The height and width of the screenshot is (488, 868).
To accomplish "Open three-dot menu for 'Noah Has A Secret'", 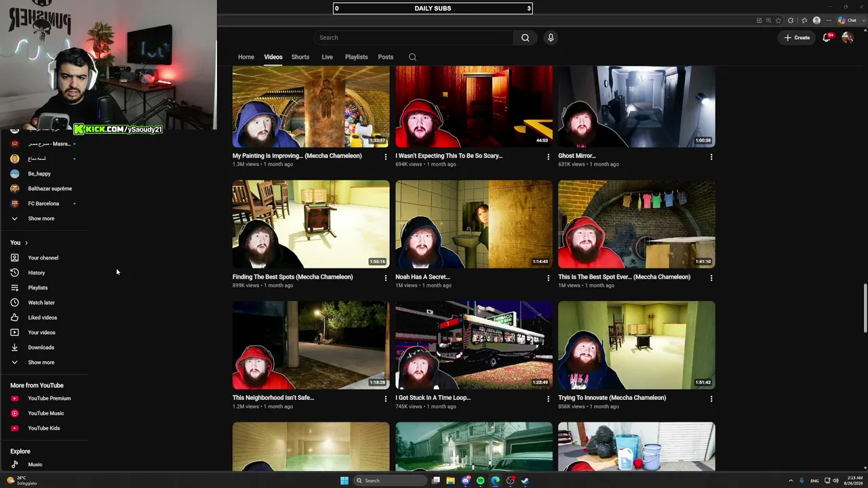I will point(549,278).
